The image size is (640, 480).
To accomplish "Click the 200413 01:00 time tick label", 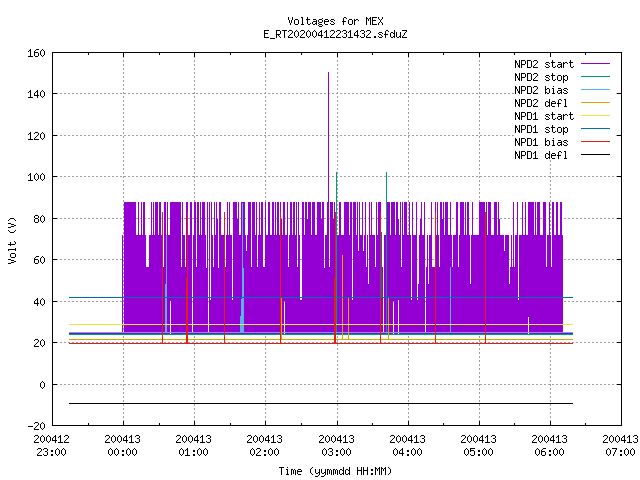I will [193, 446].
